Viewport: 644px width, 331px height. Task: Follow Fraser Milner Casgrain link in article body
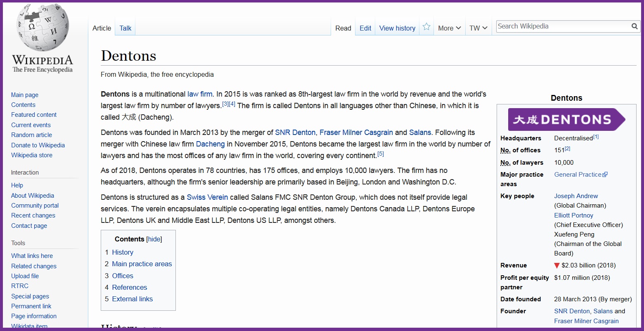(x=356, y=132)
